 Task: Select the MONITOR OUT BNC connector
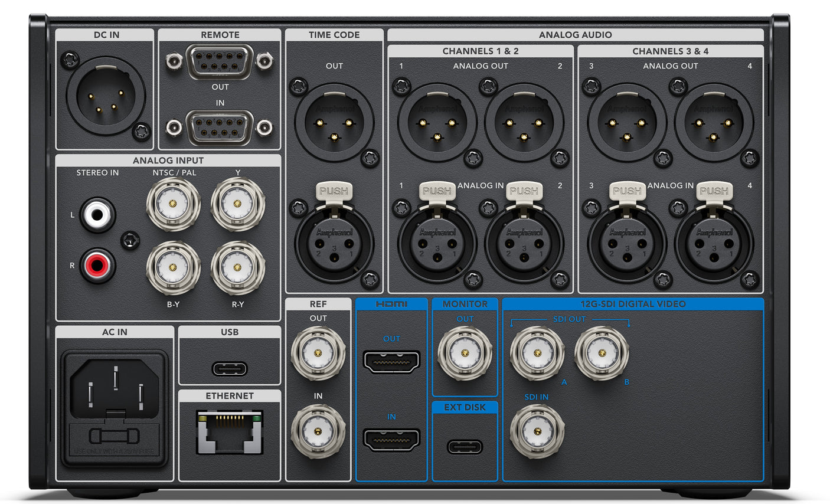[x=465, y=354]
